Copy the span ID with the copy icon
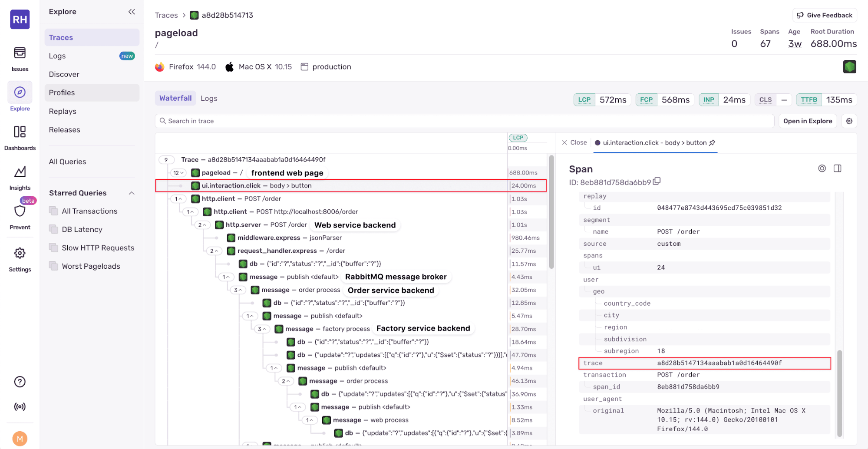This screenshot has width=868, height=449. [x=657, y=181]
